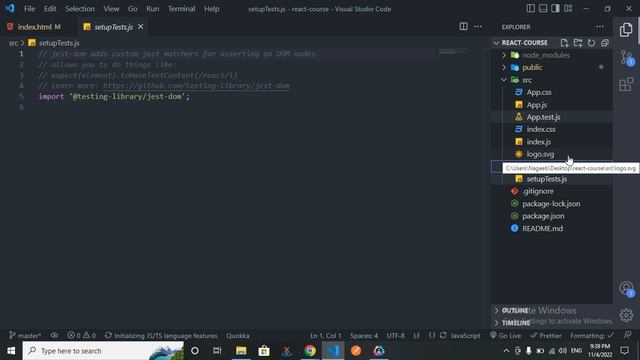Open Explorer views and more actions ellipsis
Screen dimensions: 640x360
(600, 27)
